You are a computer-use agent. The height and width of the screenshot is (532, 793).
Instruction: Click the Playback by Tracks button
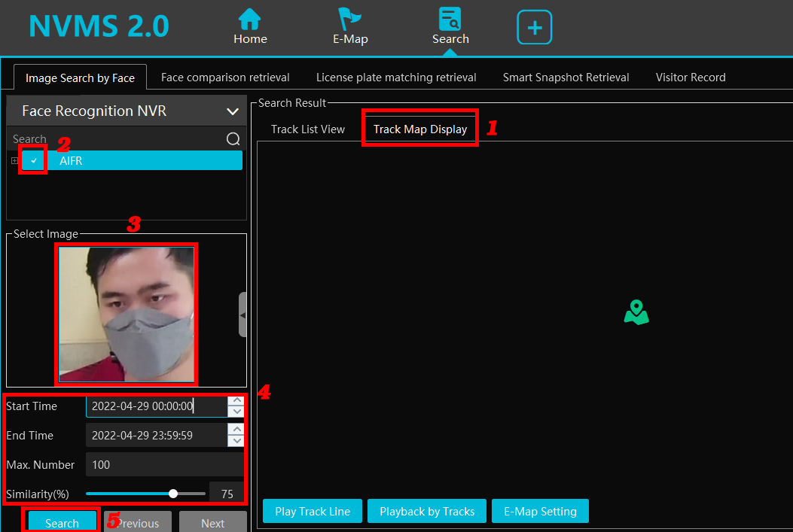[x=427, y=511]
